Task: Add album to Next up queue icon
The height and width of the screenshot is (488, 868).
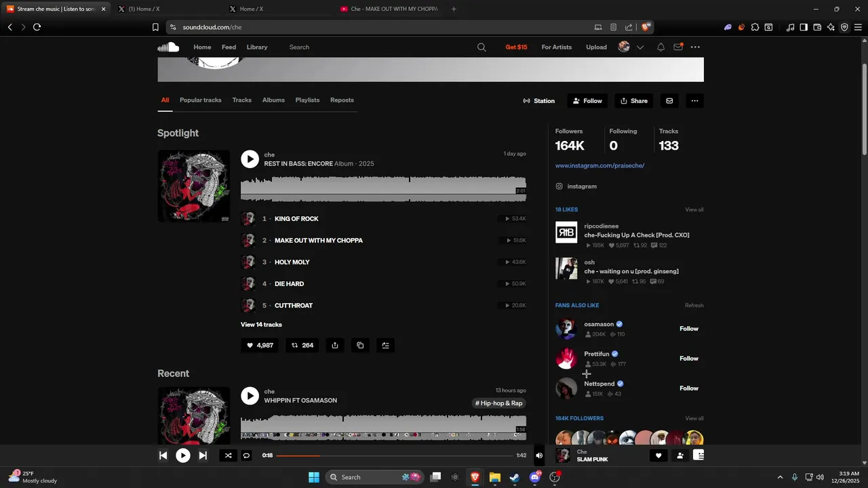Action: (385, 346)
